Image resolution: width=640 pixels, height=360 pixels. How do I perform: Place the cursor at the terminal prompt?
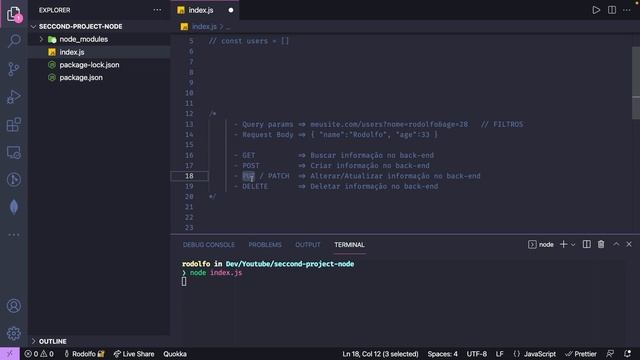coord(184,281)
